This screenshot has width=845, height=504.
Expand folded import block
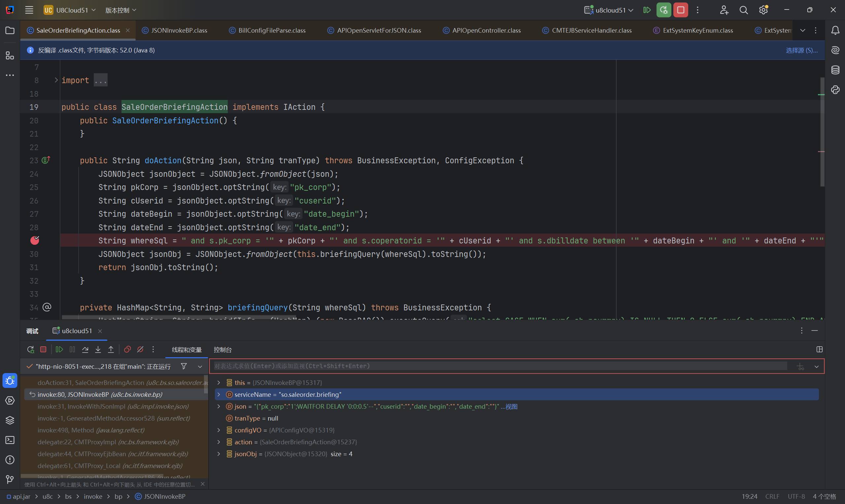(56, 80)
